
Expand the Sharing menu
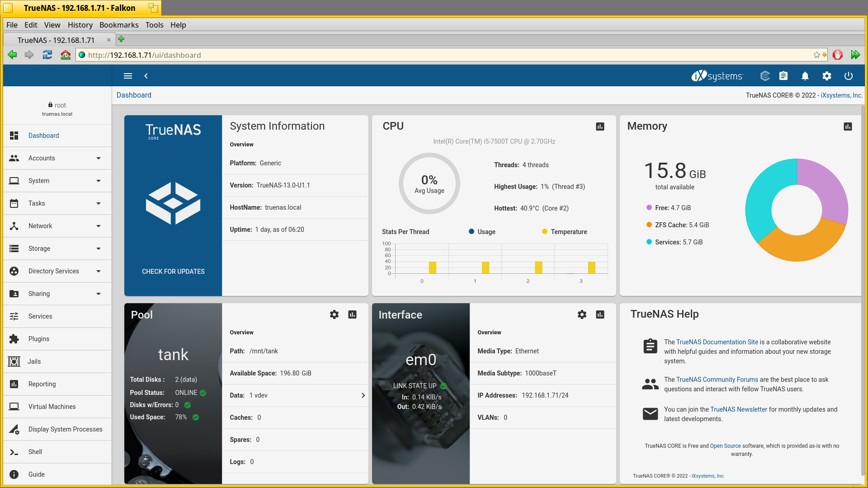(x=57, y=294)
